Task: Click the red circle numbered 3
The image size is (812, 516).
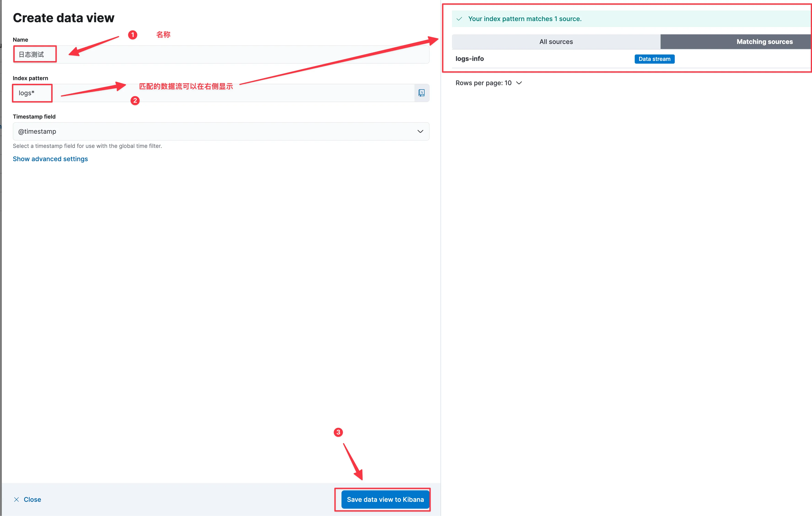Action: [338, 432]
